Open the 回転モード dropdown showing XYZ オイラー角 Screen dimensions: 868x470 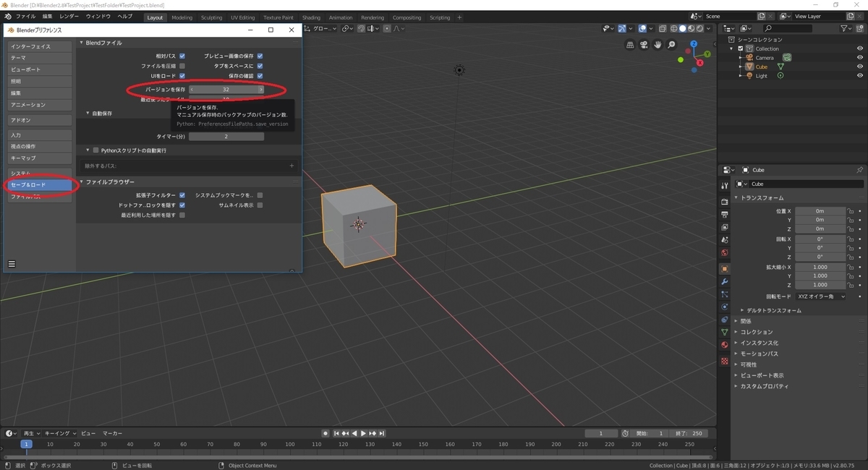coord(821,296)
